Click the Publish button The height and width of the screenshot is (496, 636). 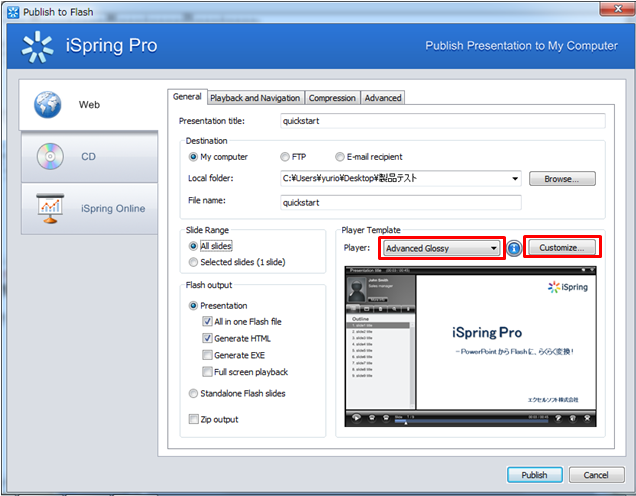coord(535,475)
